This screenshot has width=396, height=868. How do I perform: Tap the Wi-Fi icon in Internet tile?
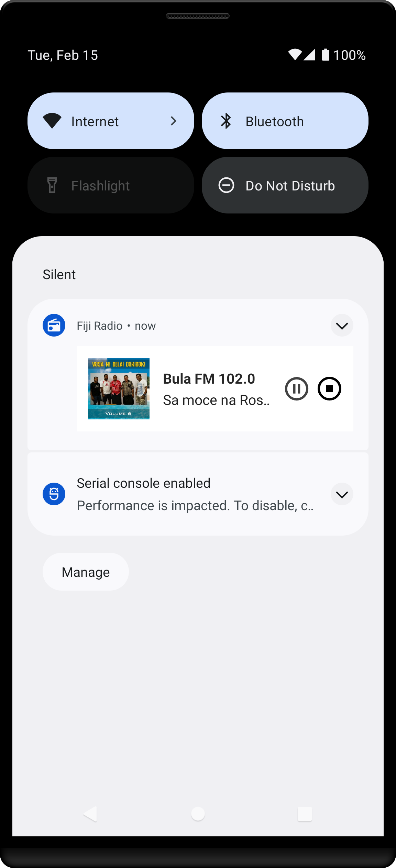[x=52, y=121]
